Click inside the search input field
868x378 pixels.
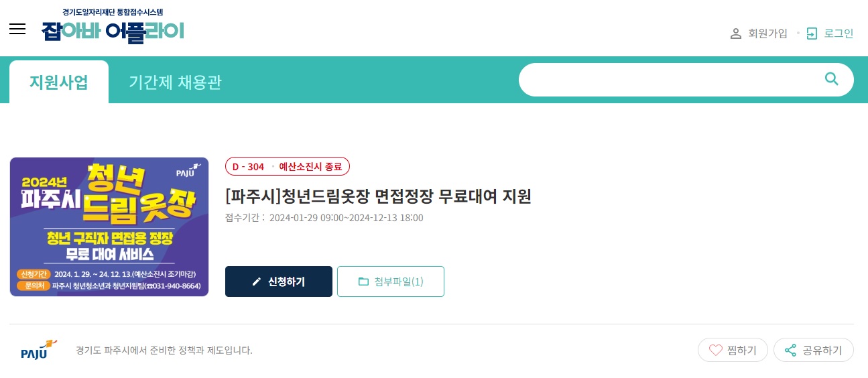tap(670, 80)
